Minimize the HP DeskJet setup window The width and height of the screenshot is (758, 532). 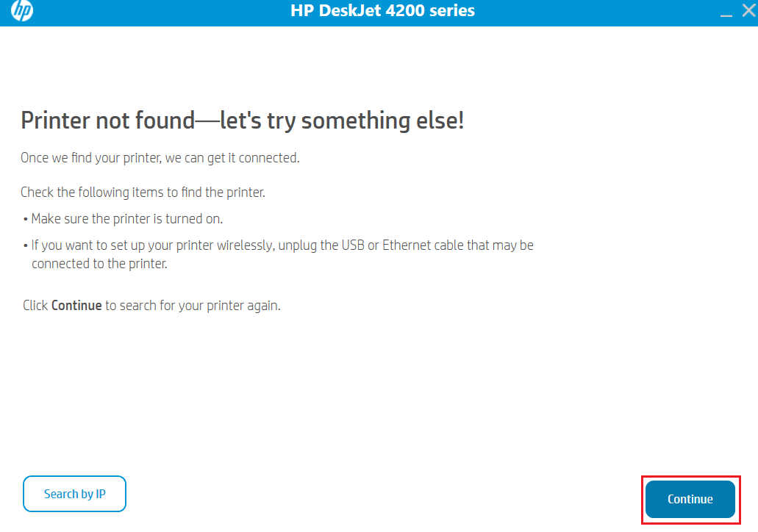[x=726, y=11]
